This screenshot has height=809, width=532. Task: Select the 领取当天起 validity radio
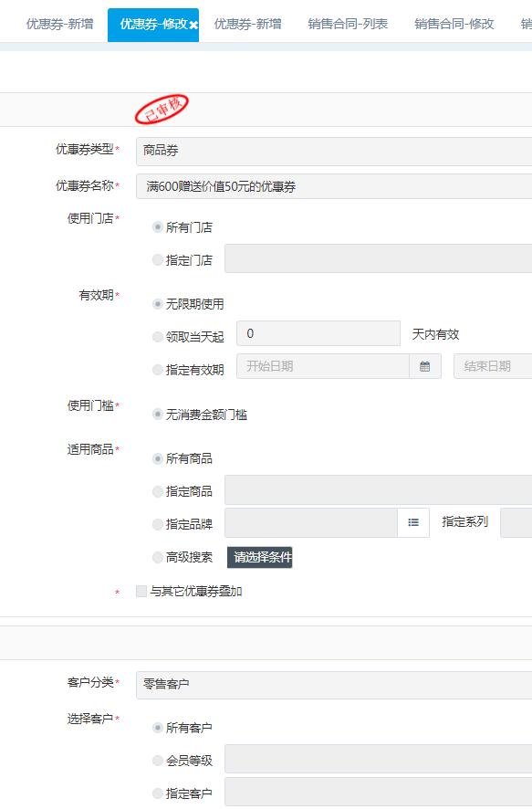pyautogui.click(x=158, y=337)
